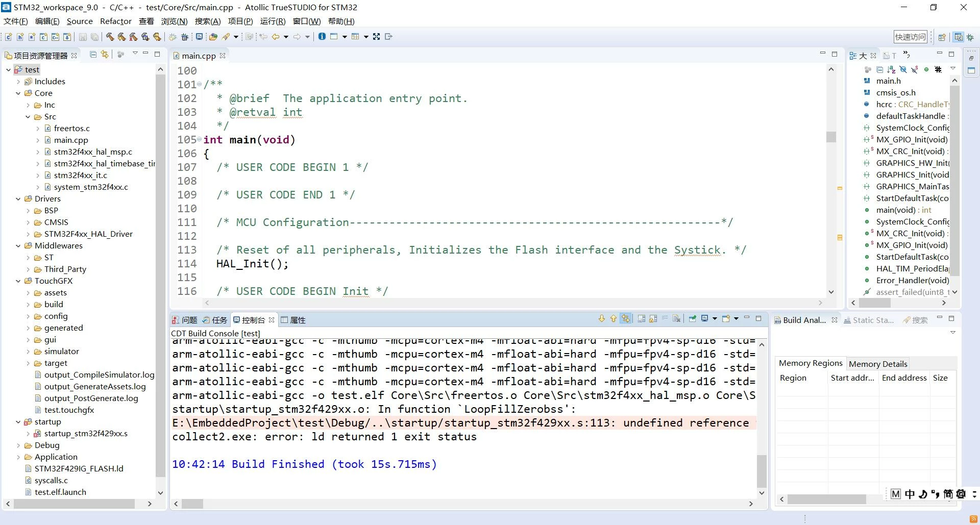
Task: Click the C/C++ perspective icon
Action: tap(959, 37)
